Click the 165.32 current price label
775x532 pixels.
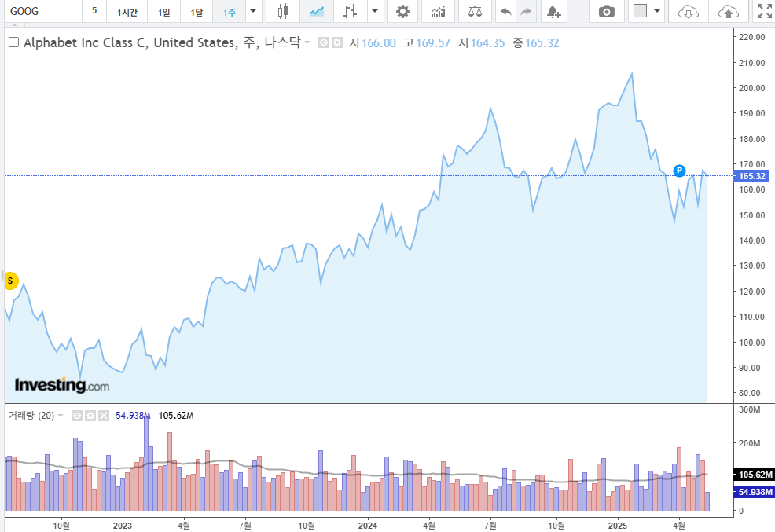point(751,176)
